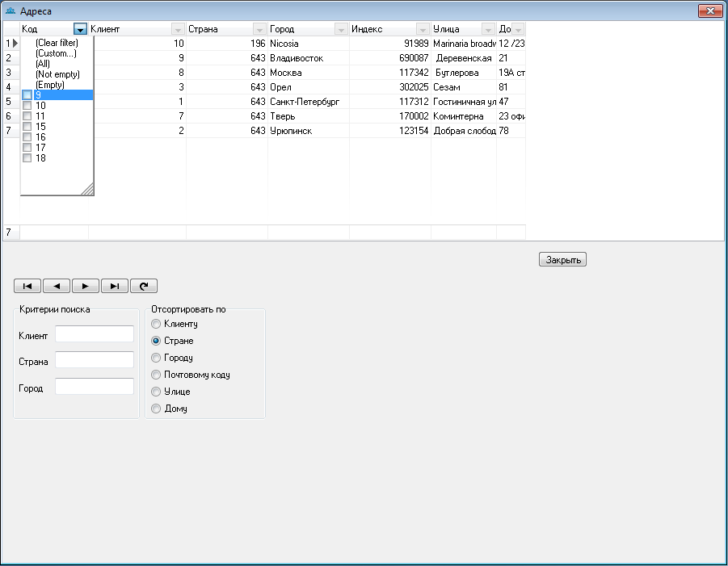Choose (Clear filter) in filter list
728x566 pixels.
click(57, 43)
